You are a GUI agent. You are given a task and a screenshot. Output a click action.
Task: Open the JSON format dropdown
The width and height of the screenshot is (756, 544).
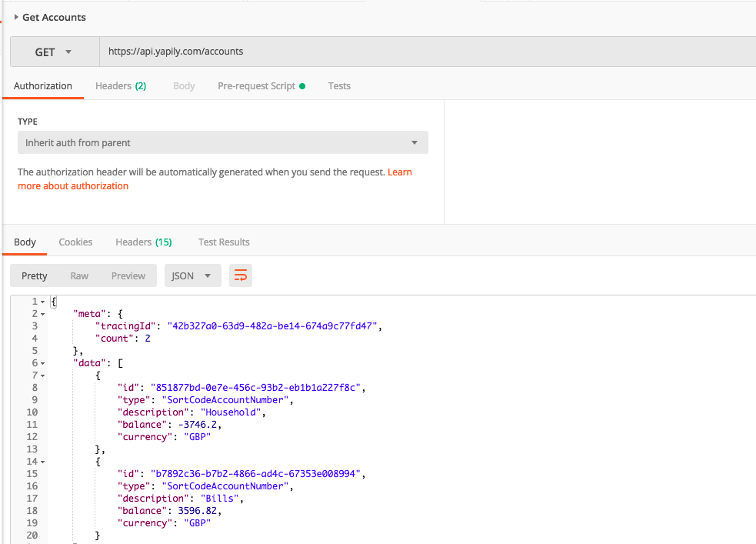192,276
